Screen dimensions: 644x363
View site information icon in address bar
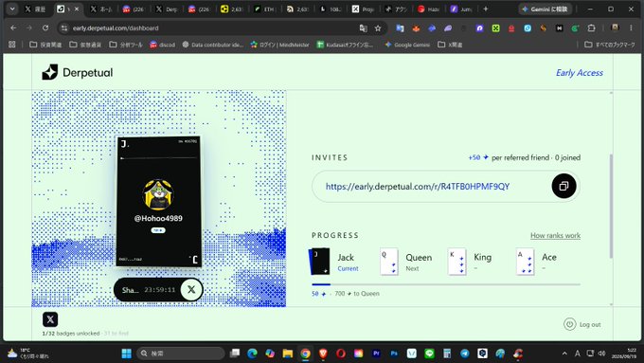click(x=64, y=27)
